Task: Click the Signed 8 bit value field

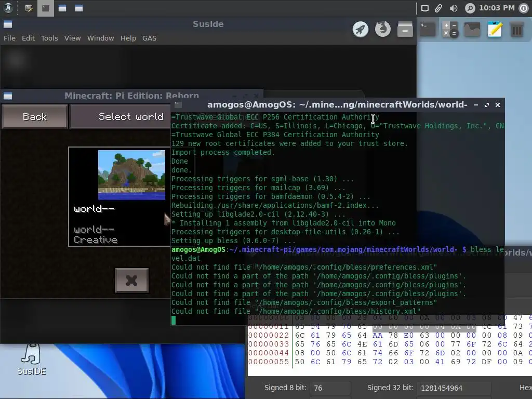Action: [330, 388]
